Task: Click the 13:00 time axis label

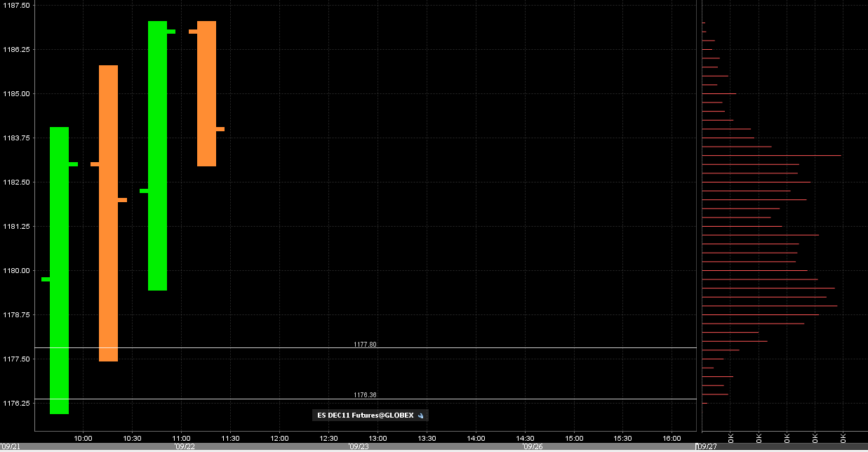Action: click(x=378, y=437)
